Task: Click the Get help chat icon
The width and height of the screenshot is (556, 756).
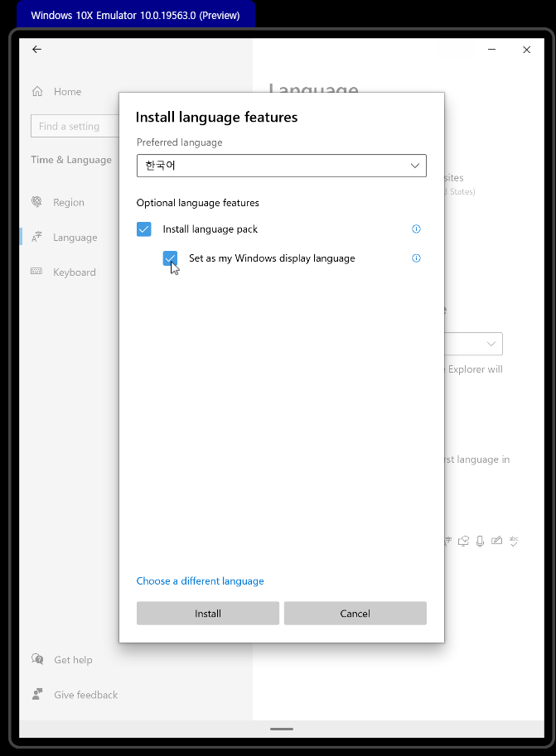Action: 37,658
